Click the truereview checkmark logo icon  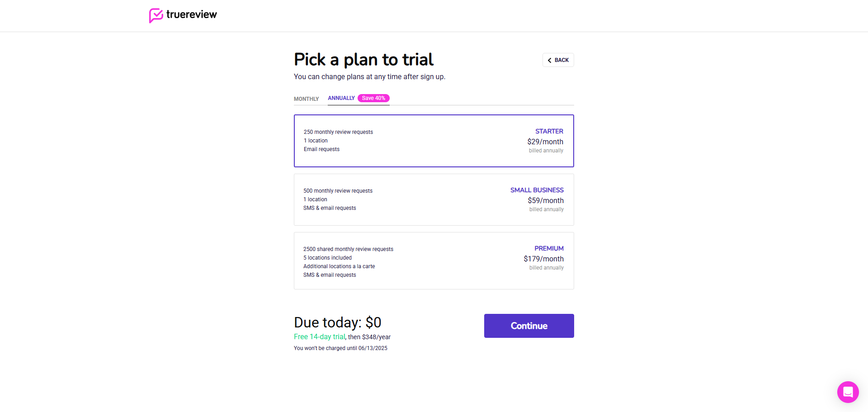156,15
